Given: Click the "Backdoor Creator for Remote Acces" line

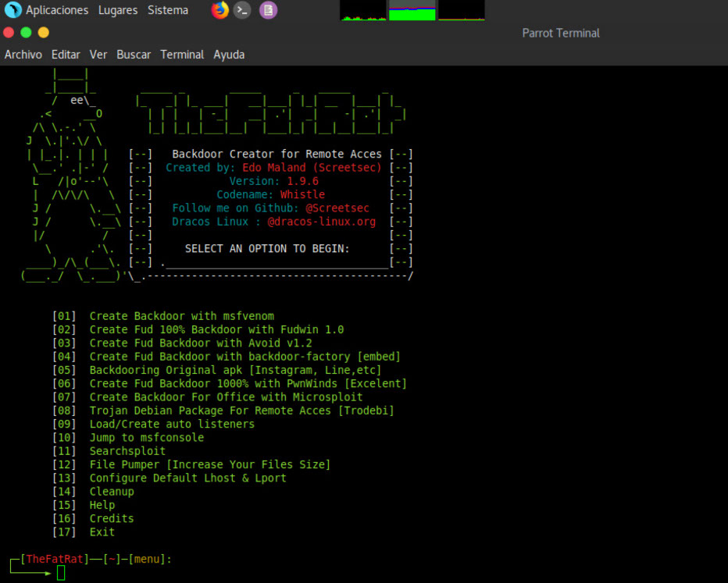Looking at the screenshot, I should 277,154.
